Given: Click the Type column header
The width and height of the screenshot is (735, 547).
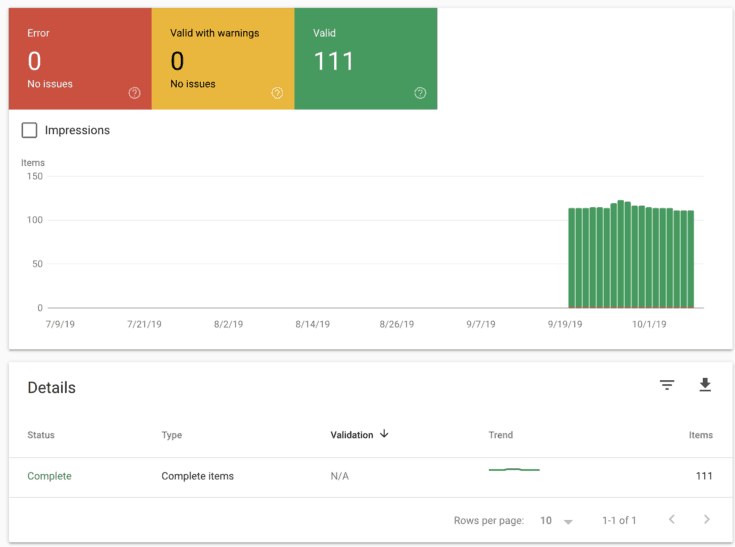Looking at the screenshot, I should (x=172, y=435).
